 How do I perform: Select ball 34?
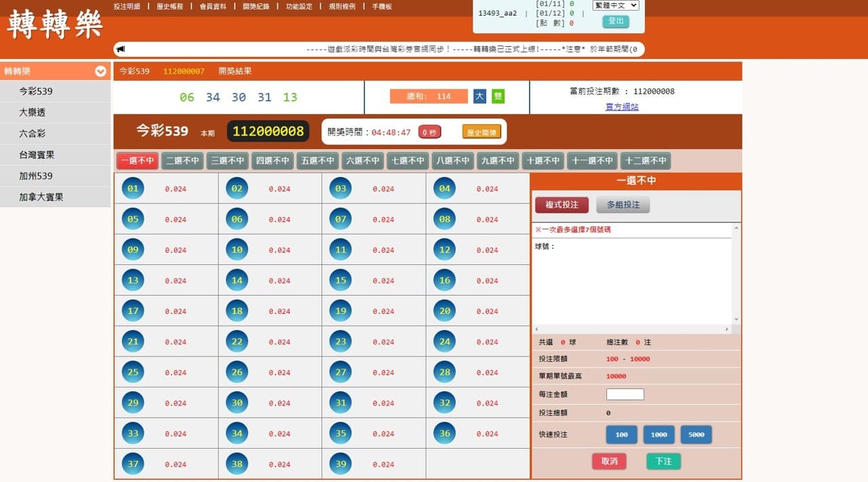pos(237,433)
